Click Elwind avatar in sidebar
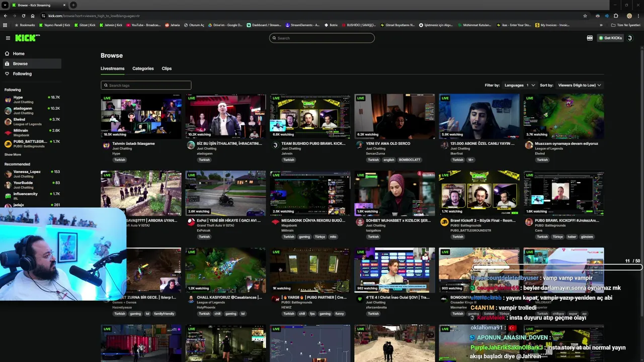The height and width of the screenshot is (362, 644). click(8, 122)
